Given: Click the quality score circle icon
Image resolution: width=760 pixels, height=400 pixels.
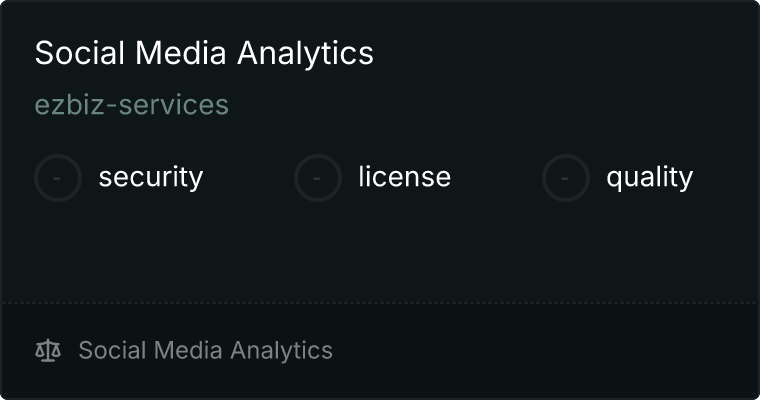Looking at the screenshot, I should (x=566, y=178).
